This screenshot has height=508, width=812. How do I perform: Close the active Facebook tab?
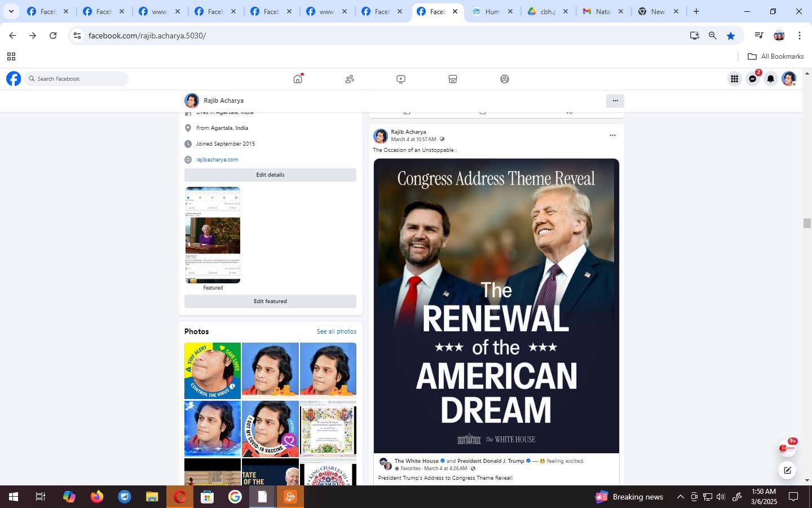[x=455, y=11]
